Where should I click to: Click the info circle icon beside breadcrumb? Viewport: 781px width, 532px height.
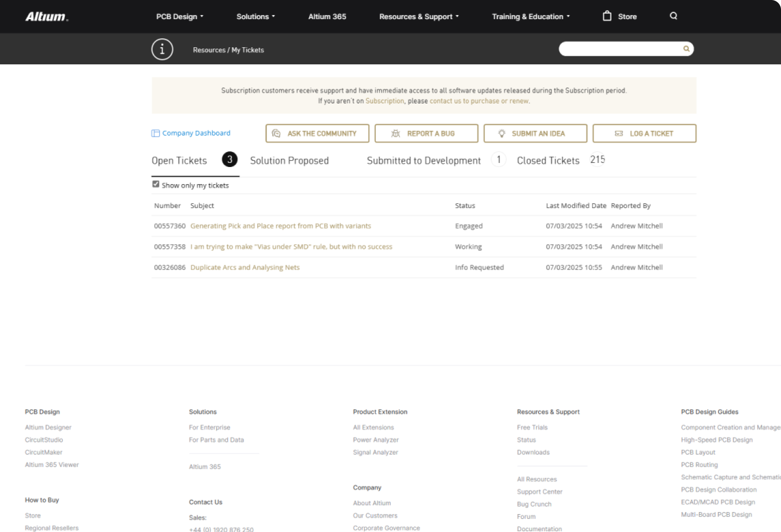click(162, 50)
